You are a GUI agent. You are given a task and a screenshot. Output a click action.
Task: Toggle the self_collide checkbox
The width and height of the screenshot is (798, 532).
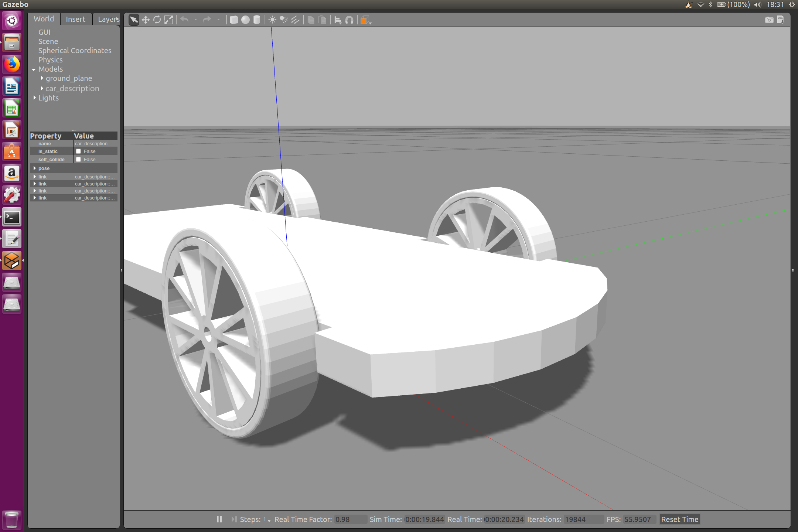(78, 159)
